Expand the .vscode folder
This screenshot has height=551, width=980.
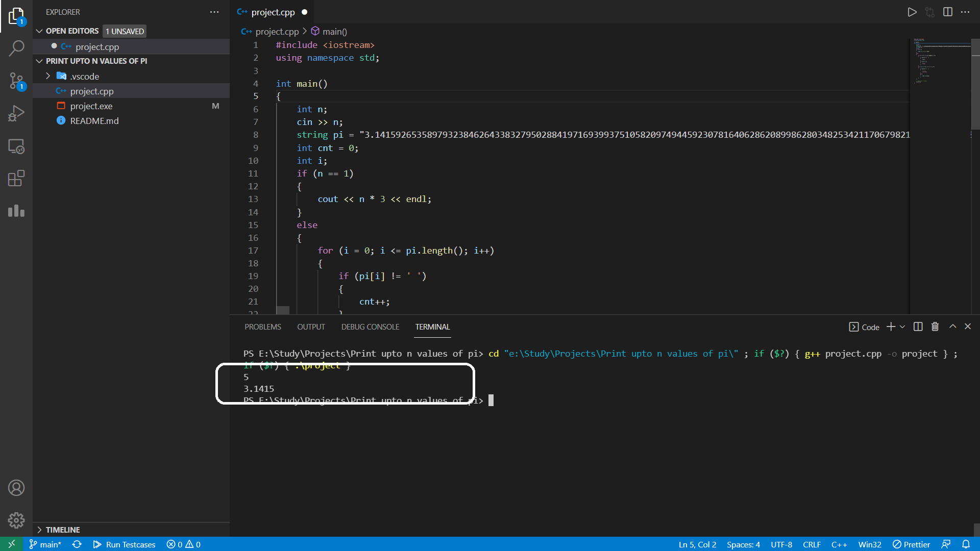(x=48, y=76)
